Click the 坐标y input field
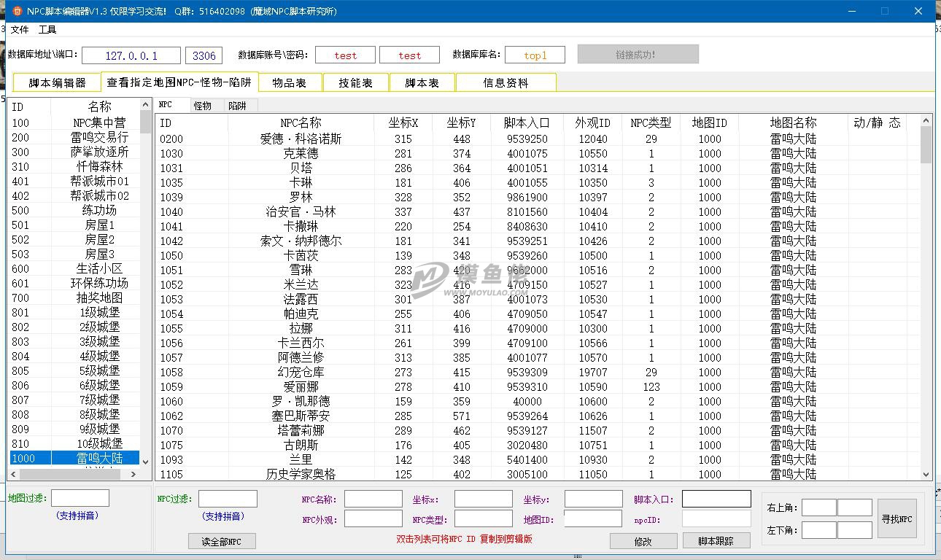 pos(594,499)
